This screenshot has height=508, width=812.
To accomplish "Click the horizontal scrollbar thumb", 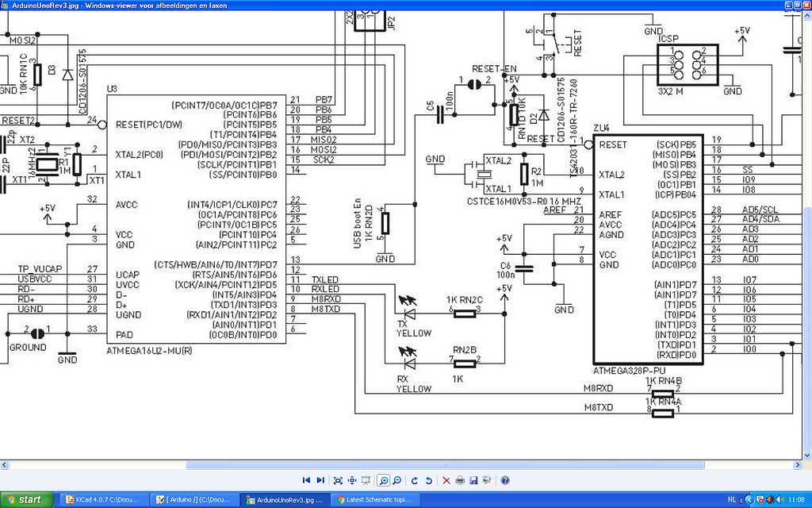I will coord(446,465).
